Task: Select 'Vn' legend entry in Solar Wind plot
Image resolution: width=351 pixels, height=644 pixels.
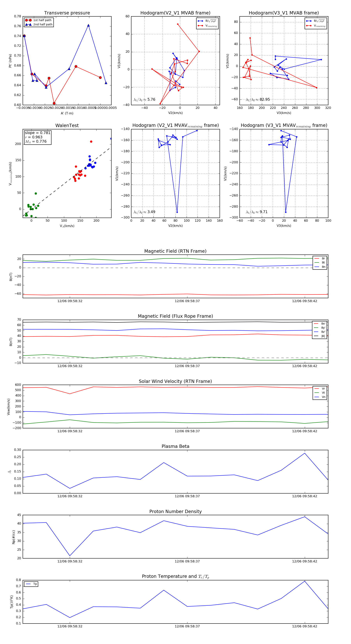Action: (x=320, y=397)
